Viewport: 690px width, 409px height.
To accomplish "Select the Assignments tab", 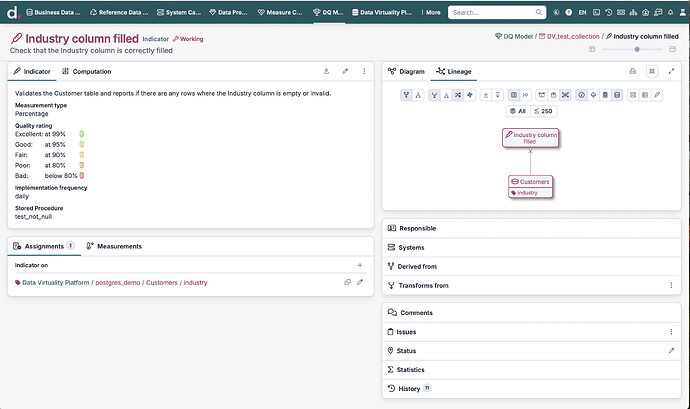I will pos(44,246).
